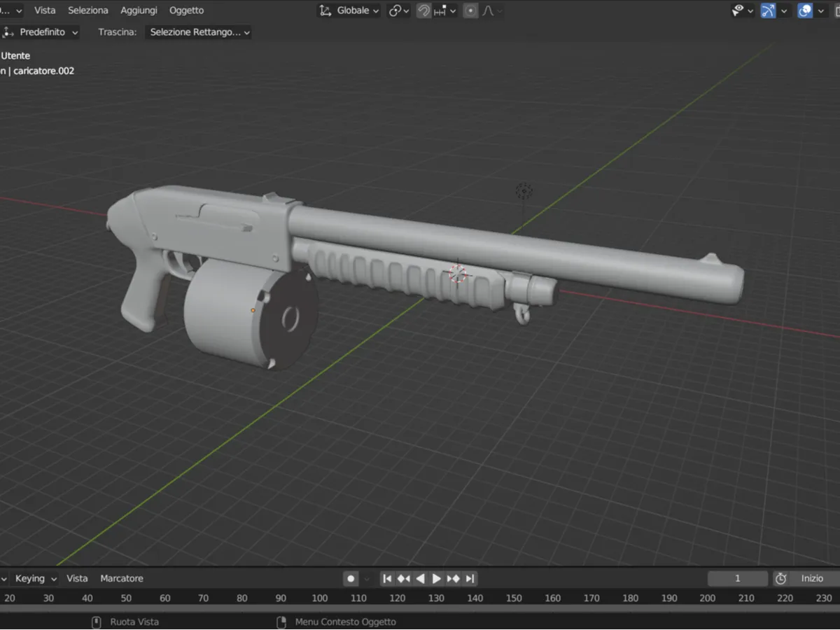Image resolution: width=840 pixels, height=630 pixels.
Task: Toggle the viewport gizmos icon
Action: pos(768,10)
